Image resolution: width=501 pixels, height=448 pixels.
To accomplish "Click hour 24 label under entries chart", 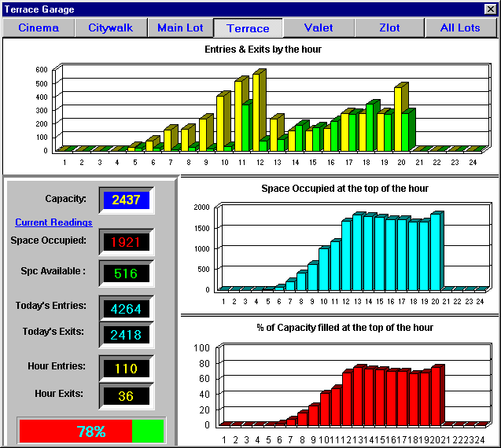I will pos(473,163).
